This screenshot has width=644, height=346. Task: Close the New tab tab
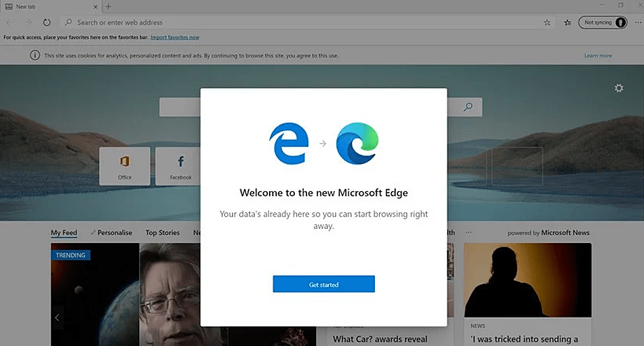coord(95,6)
